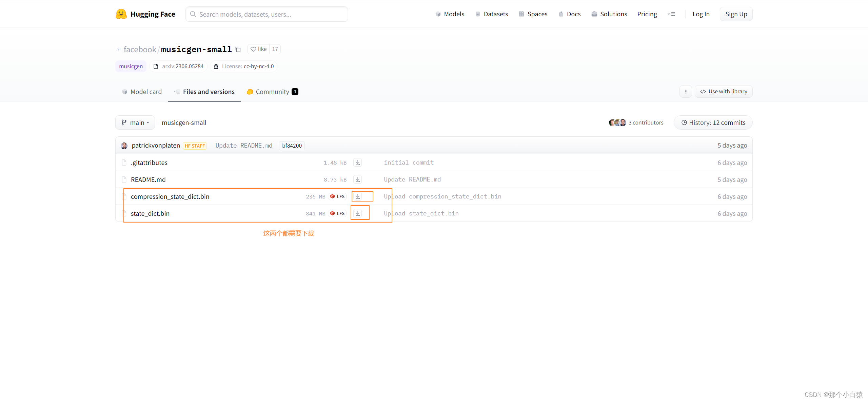Open the Community tab

point(272,92)
